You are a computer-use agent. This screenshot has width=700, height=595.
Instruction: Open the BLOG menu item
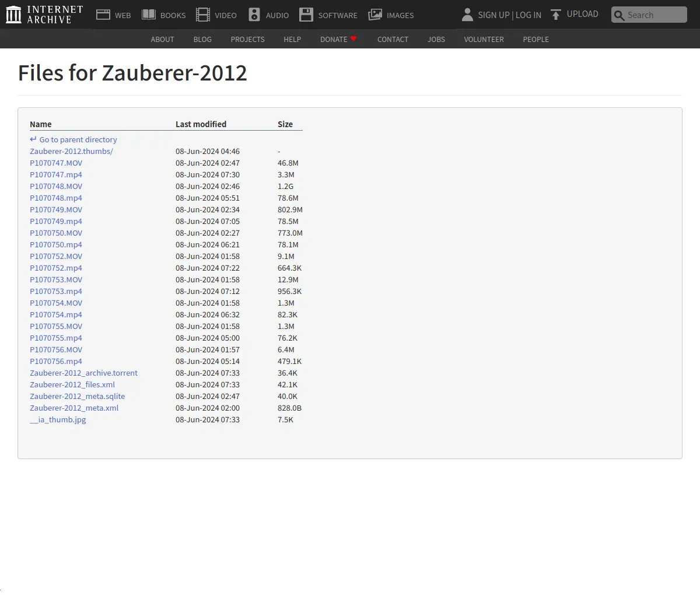pyautogui.click(x=202, y=39)
